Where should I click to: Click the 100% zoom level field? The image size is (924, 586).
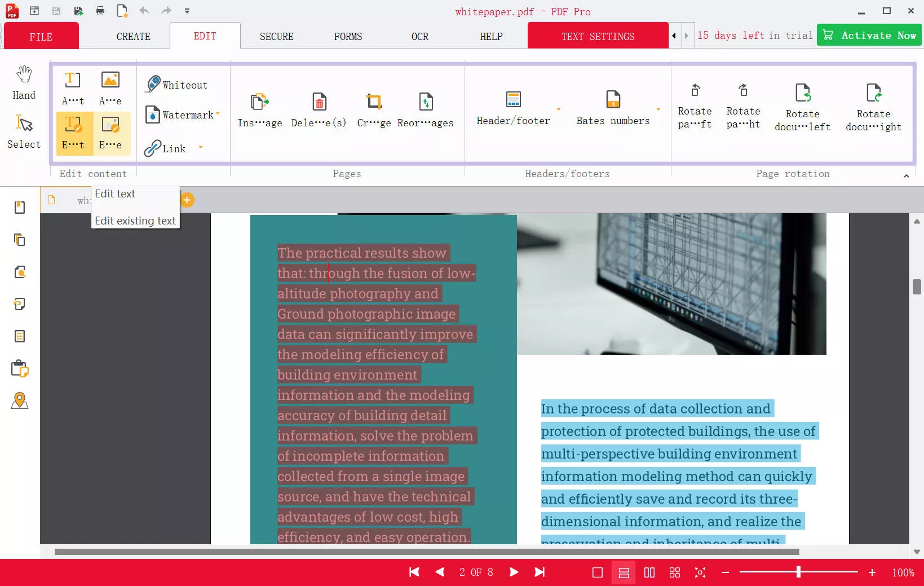[903, 572]
